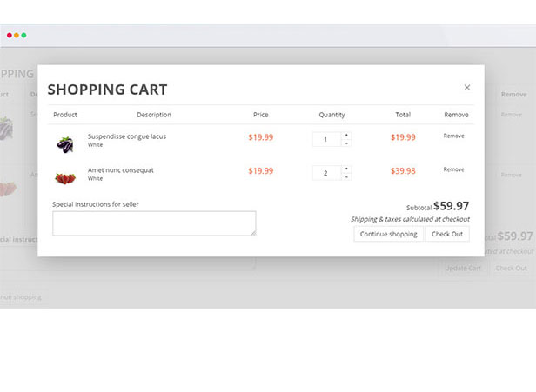Image resolution: width=536 pixels, height=392 pixels.
Task: Close the Shopping Cart popup
Action: 467,87
